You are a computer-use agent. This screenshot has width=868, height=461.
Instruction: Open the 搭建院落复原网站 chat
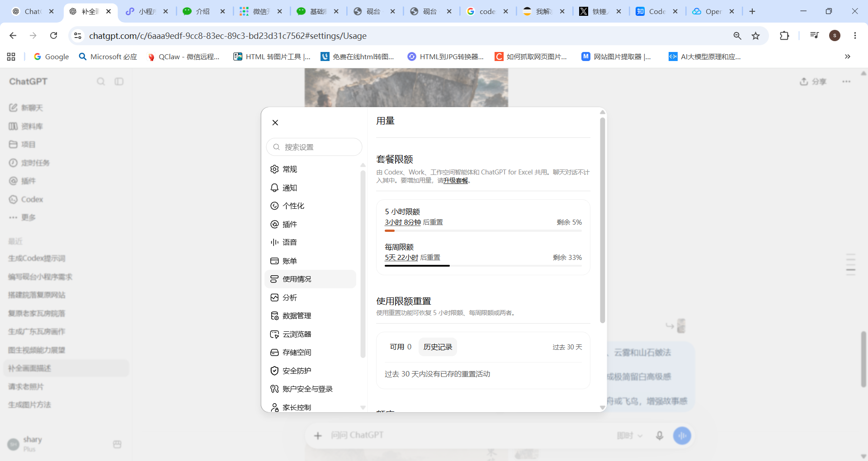(x=66, y=295)
